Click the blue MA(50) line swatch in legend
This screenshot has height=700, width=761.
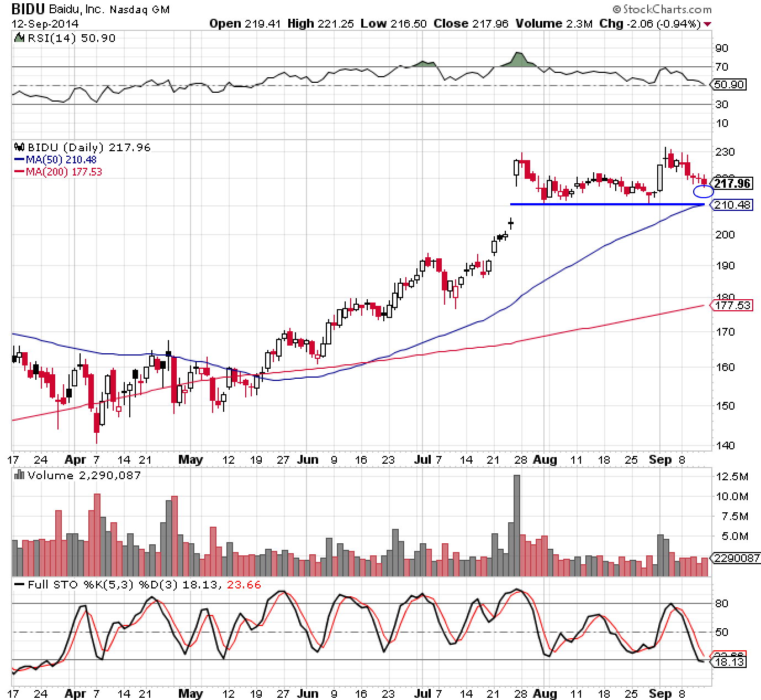19,160
